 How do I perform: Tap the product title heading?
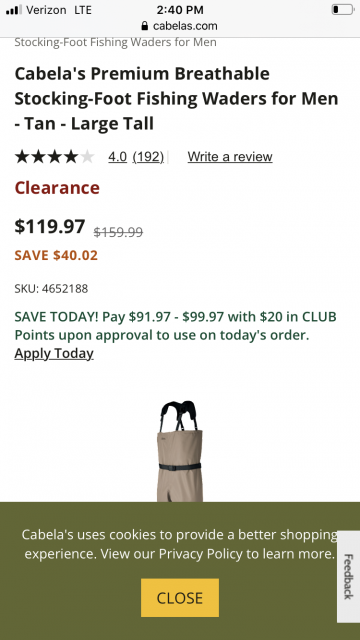click(176, 98)
